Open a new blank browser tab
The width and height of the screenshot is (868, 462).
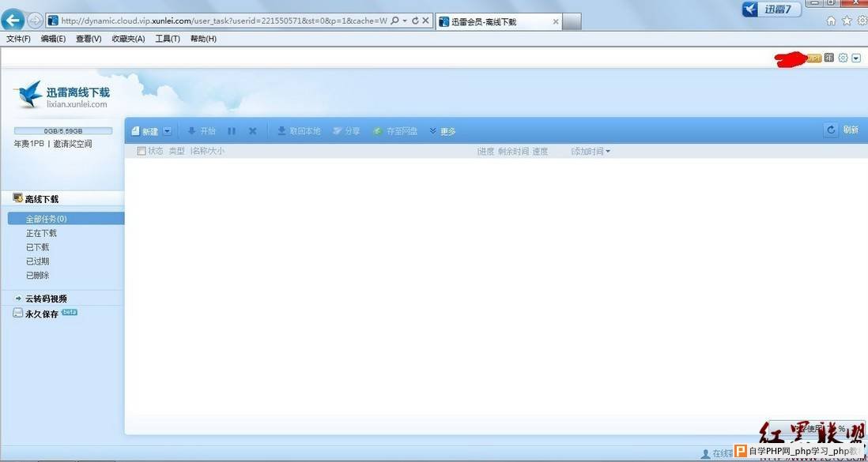pos(572,21)
